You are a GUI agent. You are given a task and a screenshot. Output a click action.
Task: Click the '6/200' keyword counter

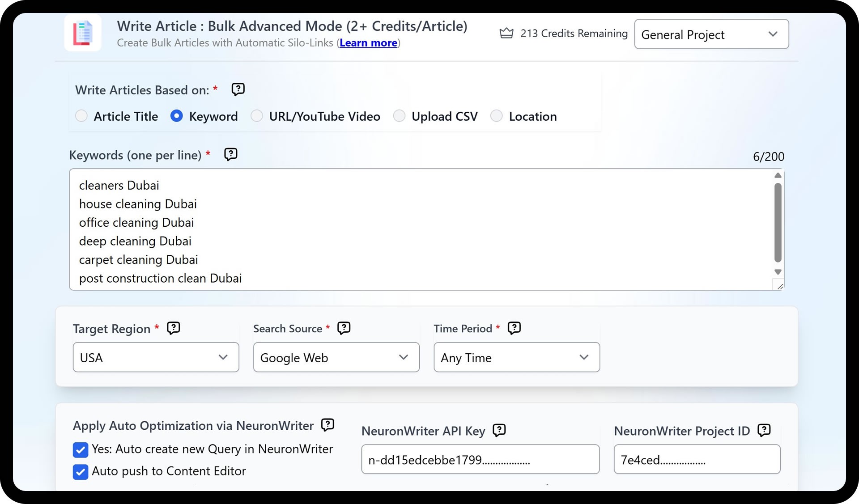click(769, 157)
